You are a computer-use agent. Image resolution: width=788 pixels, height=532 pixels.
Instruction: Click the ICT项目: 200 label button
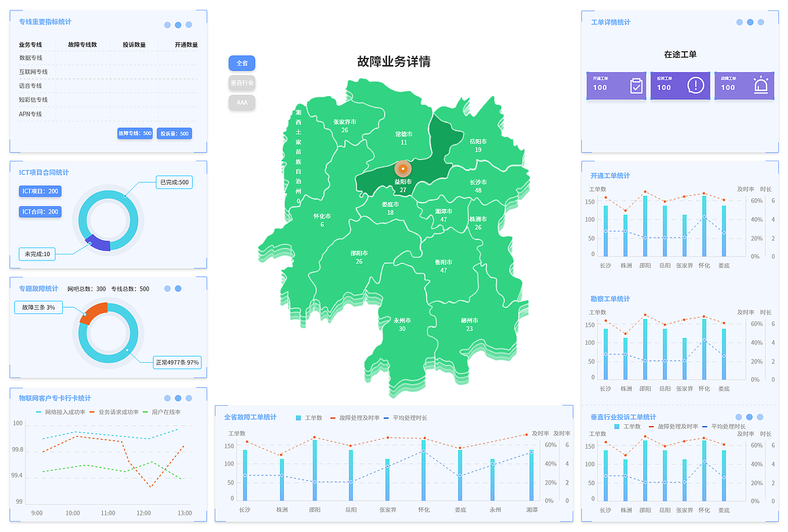(39, 191)
